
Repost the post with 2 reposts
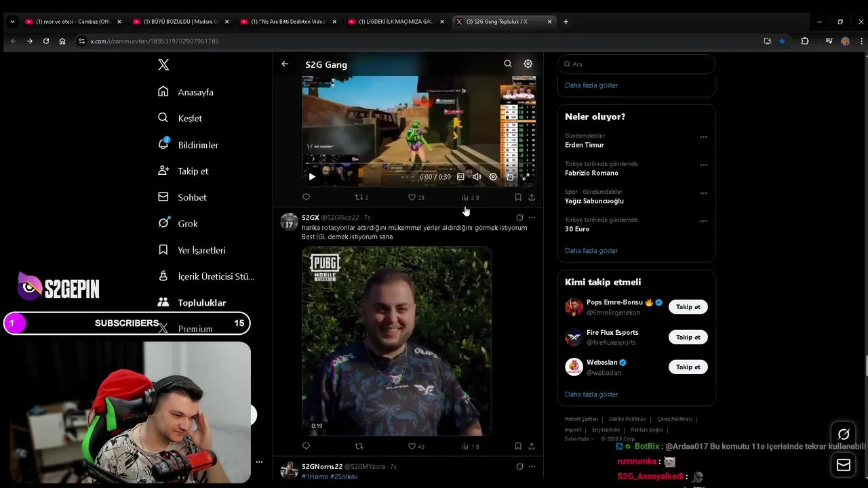pyautogui.click(x=361, y=197)
